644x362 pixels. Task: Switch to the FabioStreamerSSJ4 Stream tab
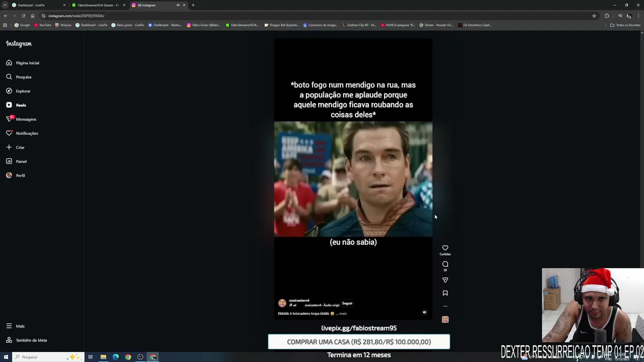click(98, 5)
